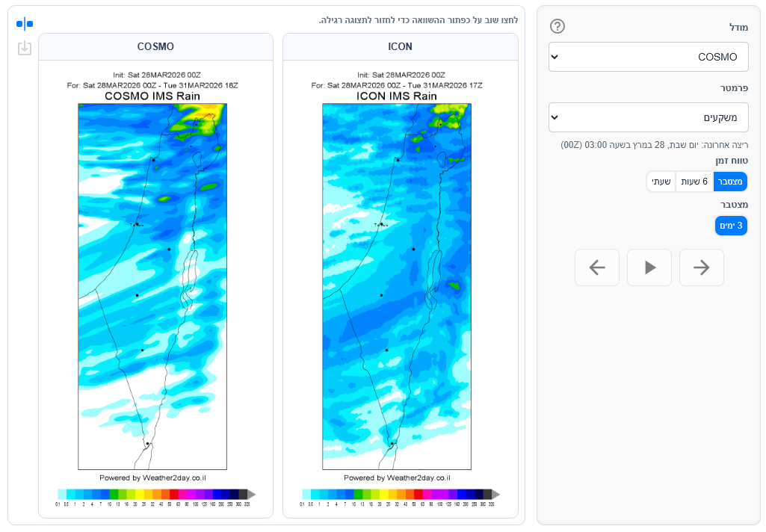Screen dimensions: 766x532
Task: Select the שעתי time range option
Action: pos(661,182)
